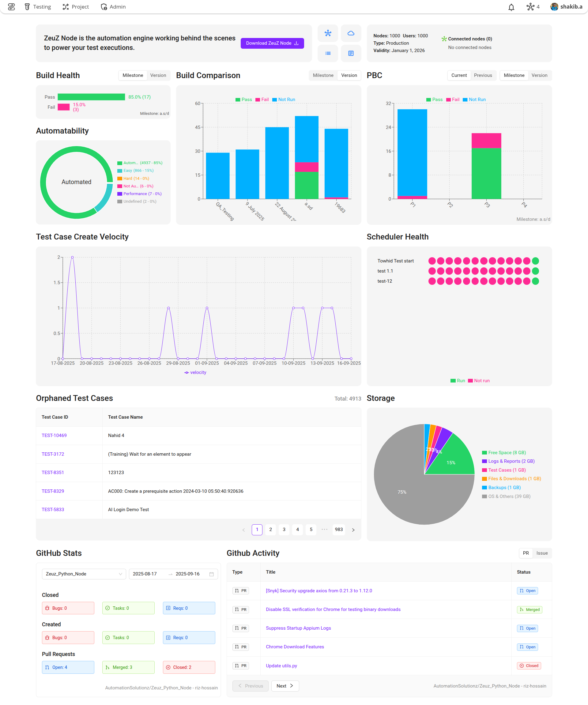Switch Github Activity to the Issue tab
The height and width of the screenshot is (705, 588).
point(542,553)
